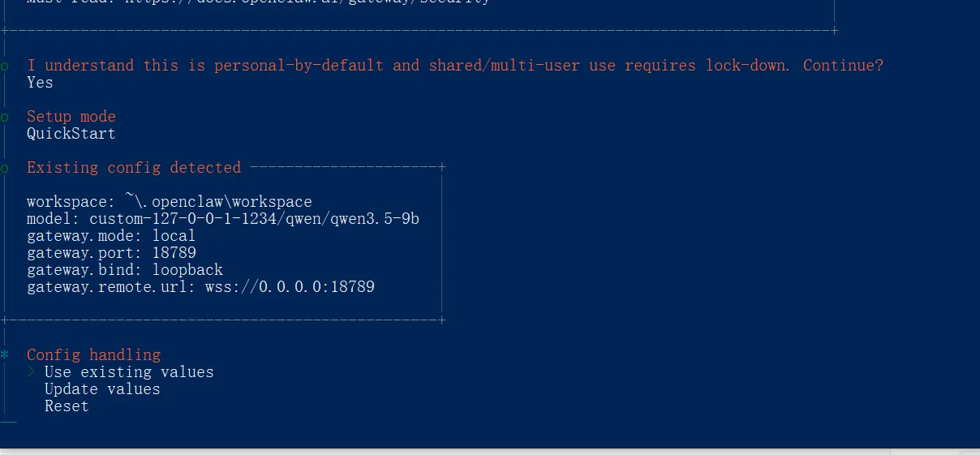Select the Use existing values option
This screenshot has height=455, width=980.
pos(129,372)
